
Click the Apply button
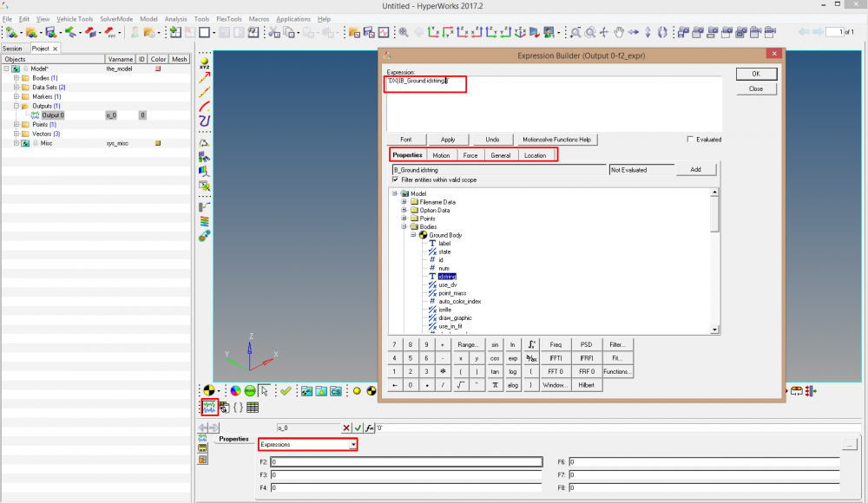click(x=448, y=140)
